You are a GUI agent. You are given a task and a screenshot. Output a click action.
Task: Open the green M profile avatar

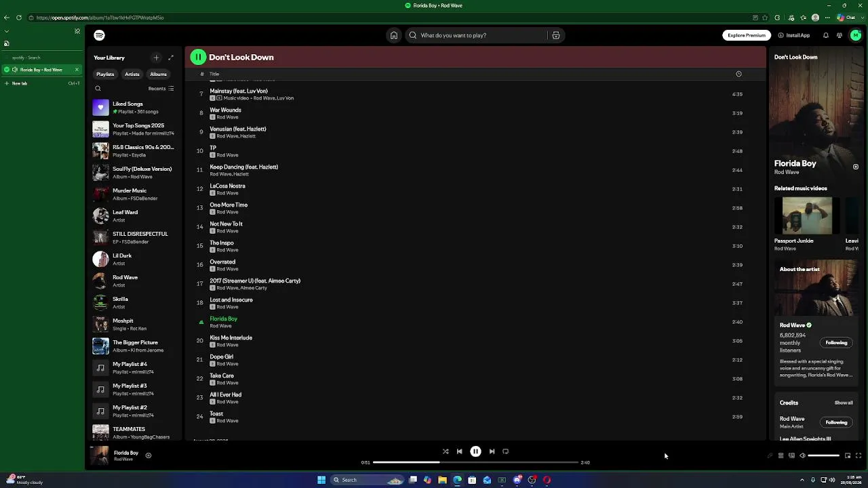855,35
